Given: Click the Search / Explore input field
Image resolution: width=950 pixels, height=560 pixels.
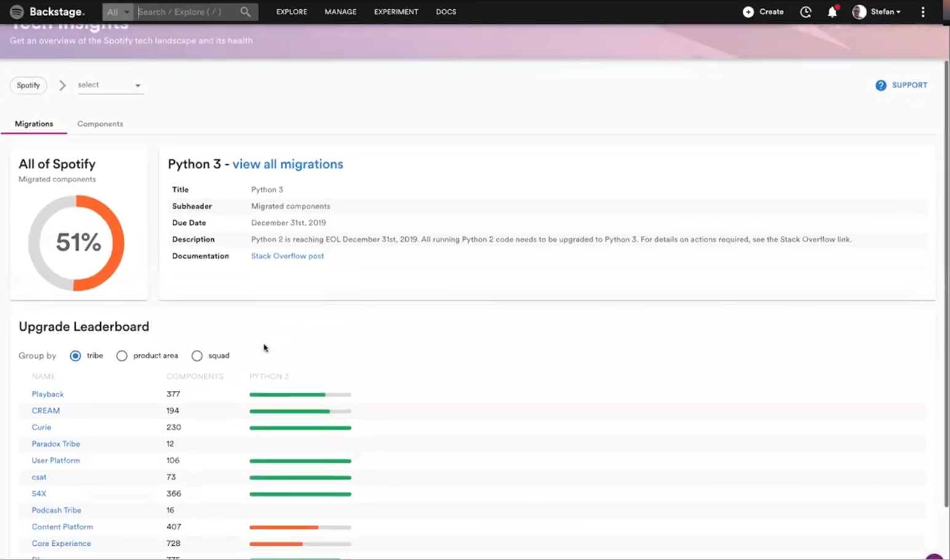Looking at the screenshot, I should [186, 12].
